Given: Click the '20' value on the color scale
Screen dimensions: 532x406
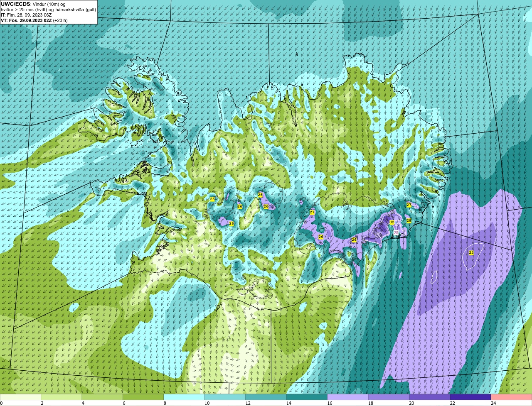Looking at the screenshot, I should (411, 403).
